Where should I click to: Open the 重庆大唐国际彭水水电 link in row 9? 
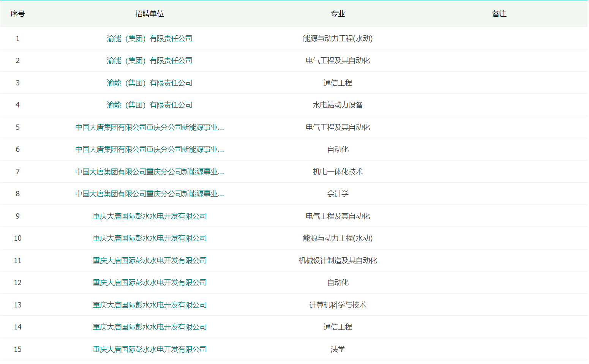[150, 216]
